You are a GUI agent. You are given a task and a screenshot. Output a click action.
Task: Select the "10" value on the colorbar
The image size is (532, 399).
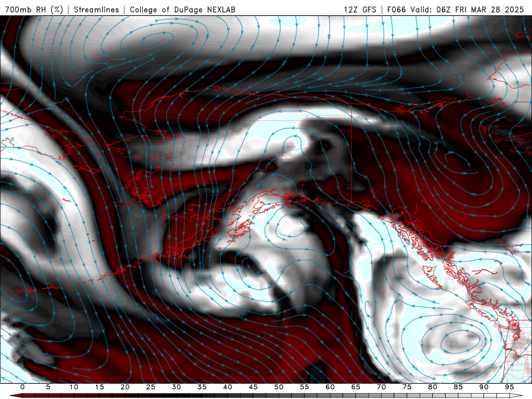coord(74,387)
